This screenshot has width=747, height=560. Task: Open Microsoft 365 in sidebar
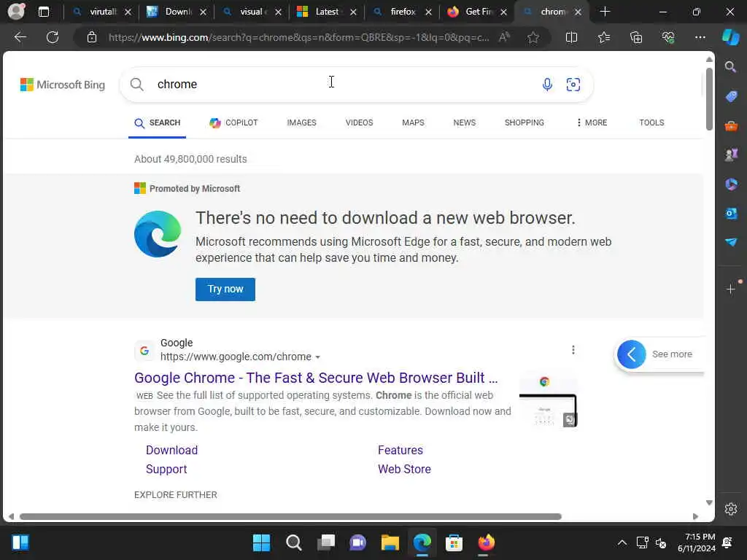[x=731, y=184]
